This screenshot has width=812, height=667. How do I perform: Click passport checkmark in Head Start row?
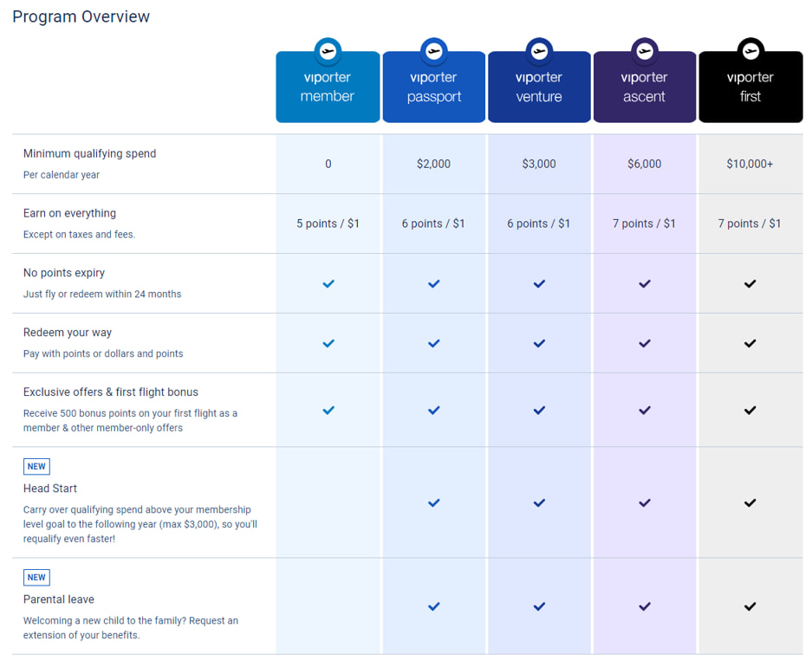coord(434,502)
